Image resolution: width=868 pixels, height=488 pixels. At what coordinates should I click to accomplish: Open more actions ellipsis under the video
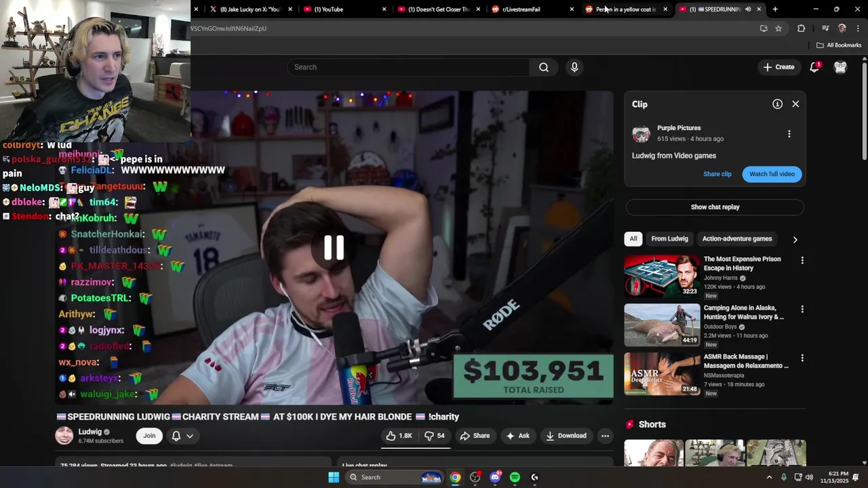tap(605, 436)
